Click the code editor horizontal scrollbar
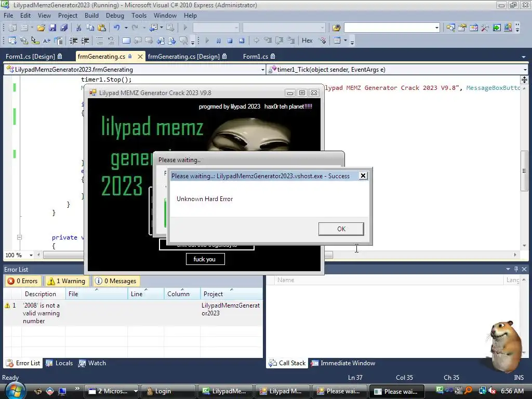Image resolution: width=532 pixels, height=399 pixels. pyautogui.click(x=188, y=255)
